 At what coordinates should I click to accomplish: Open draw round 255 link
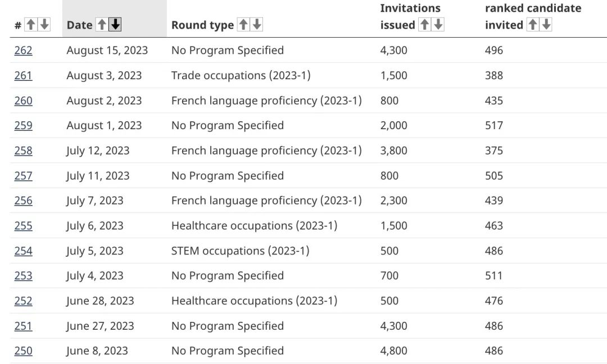click(23, 226)
